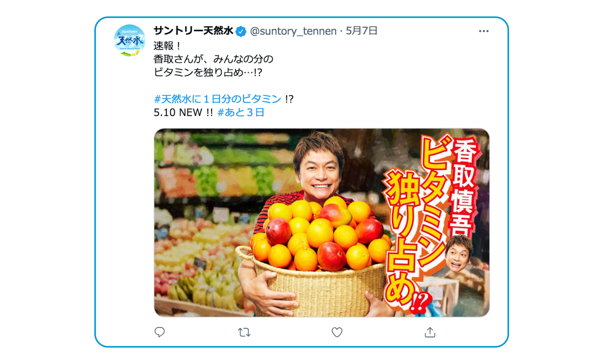Click the 速報！ first line of tweet
Screen dimensions: 607x364
pyautogui.click(x=167, y=46)
